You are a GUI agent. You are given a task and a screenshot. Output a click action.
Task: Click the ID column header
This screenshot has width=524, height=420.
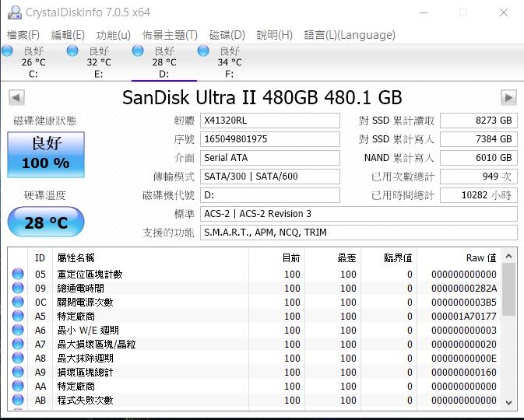coord(40,257)
